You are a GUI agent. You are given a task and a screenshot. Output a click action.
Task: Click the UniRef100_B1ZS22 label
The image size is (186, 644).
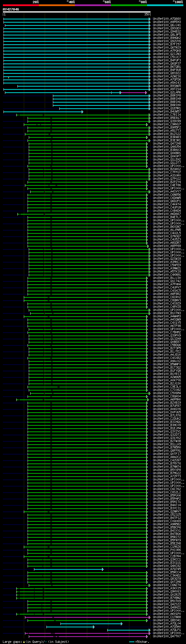click(167, 134)
